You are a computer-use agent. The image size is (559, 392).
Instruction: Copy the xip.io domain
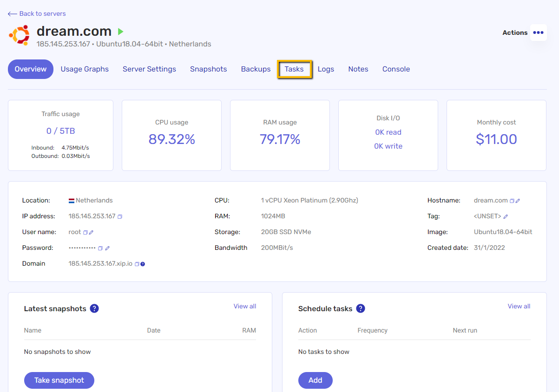[137, 264]
